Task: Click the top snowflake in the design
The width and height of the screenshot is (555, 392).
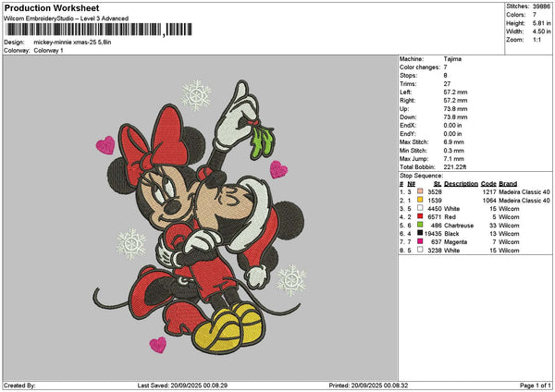Action: [x=196, y=95]
